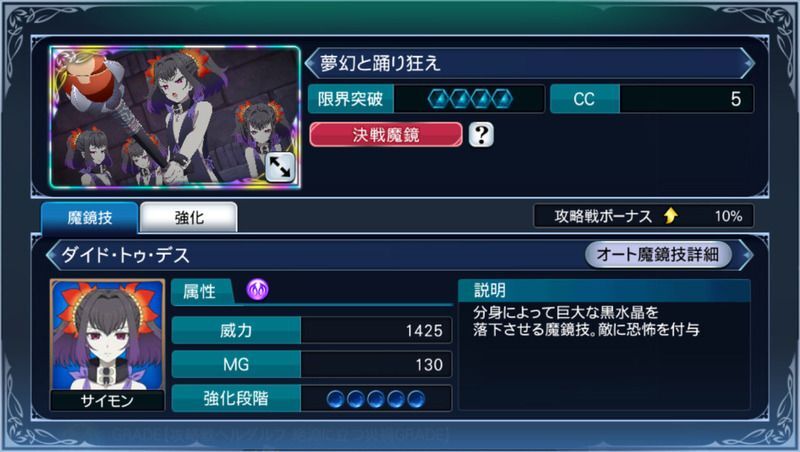The height and width of the screenshot is (452, 800).
Task: Click the left arrow beside ダイド・トゥ・デス
Action: (52, 255)
